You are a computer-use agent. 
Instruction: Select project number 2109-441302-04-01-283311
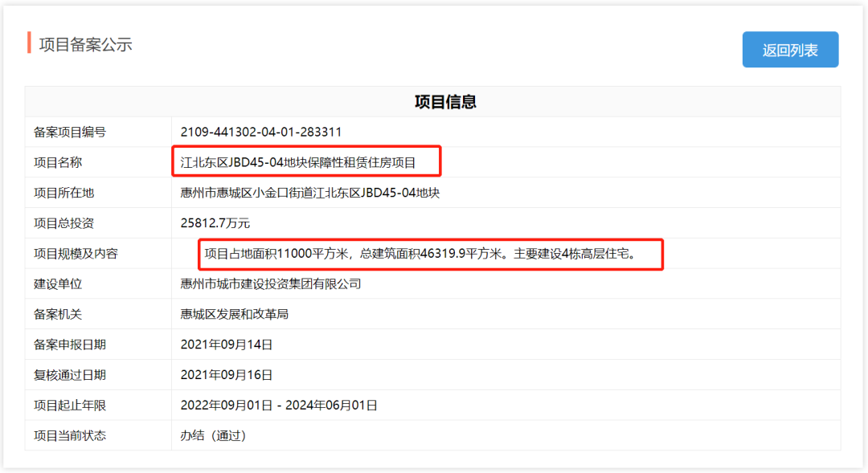pos(260,133)
